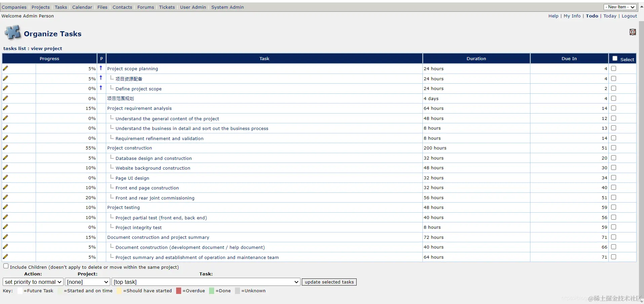Click the edit pencil for Project construction
Screen dimensions: 644x304
(5, 147)
